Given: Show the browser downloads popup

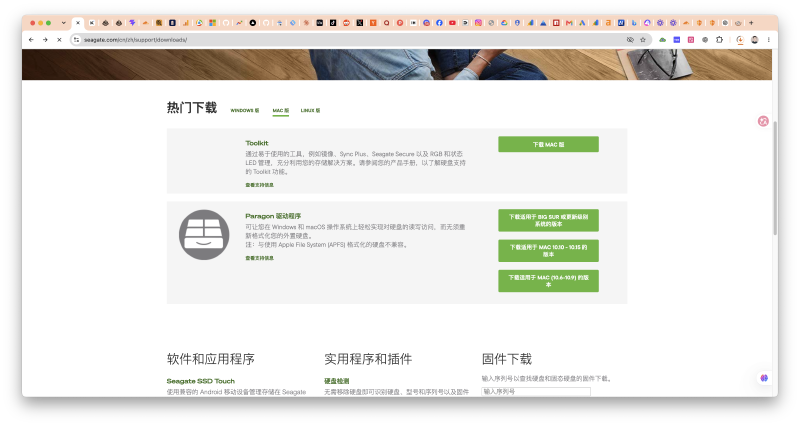Looking at the screenshot, I should coord(740,39).
